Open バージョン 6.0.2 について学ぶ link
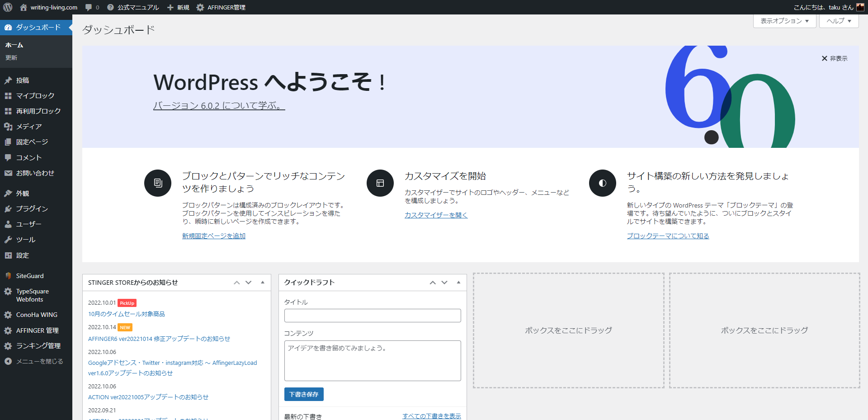 coord(219,106)
